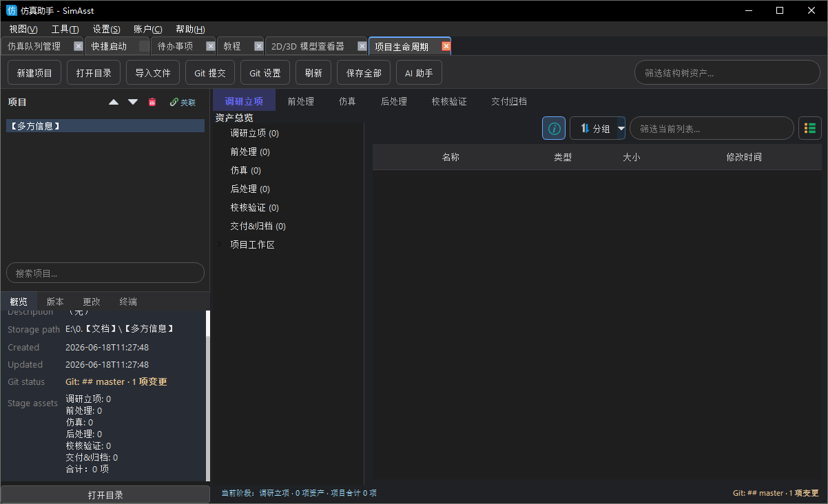Select 后处理 (0) in asset tree
828x504 pixels.
[250, 189]
